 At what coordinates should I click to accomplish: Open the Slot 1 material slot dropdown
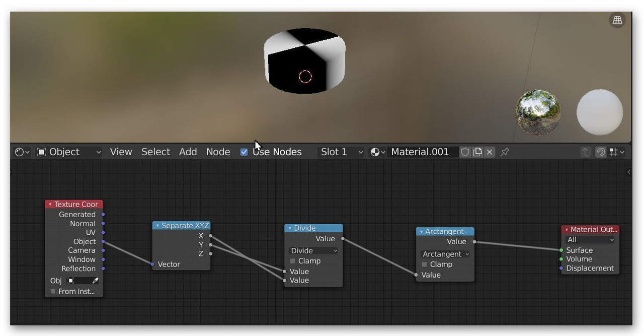[341, 152]
